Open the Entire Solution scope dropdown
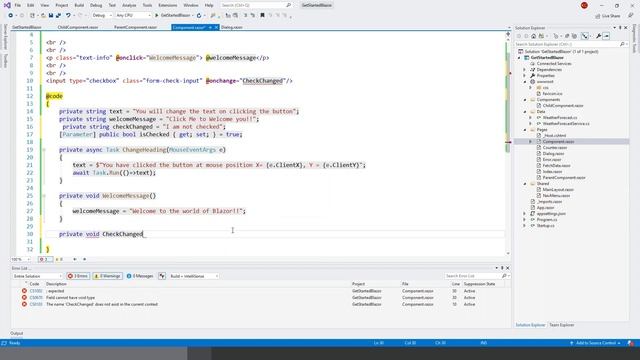This screenshot has width=640, height=360. pyautogui.click(x=37, y=276)
